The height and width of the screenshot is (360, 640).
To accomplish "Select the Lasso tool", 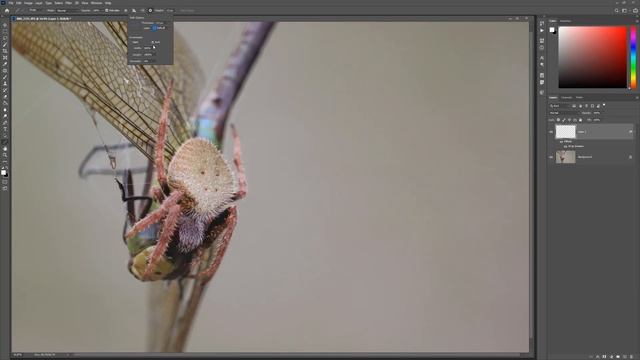I will [x=5, y=38].
